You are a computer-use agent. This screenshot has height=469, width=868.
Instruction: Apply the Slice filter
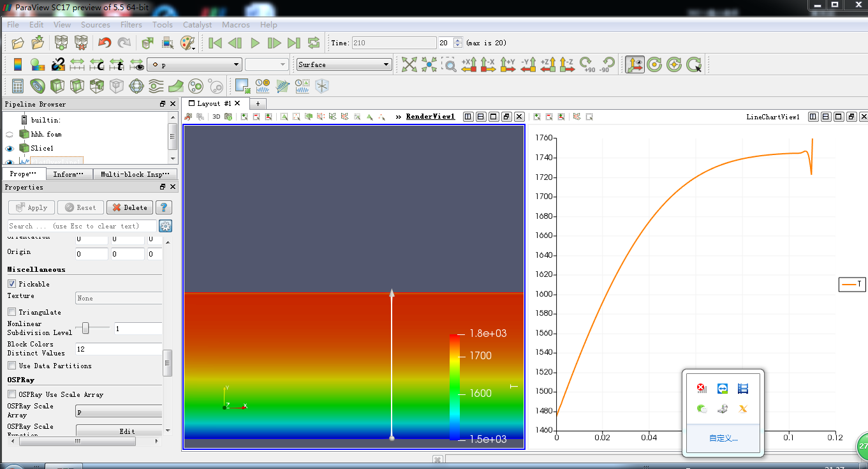point(77,86)
